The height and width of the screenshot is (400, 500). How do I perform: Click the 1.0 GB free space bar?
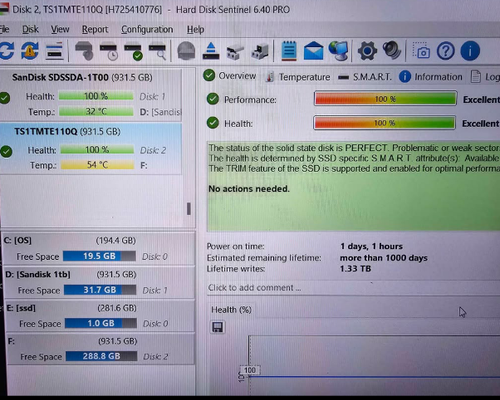pos(101,323)
